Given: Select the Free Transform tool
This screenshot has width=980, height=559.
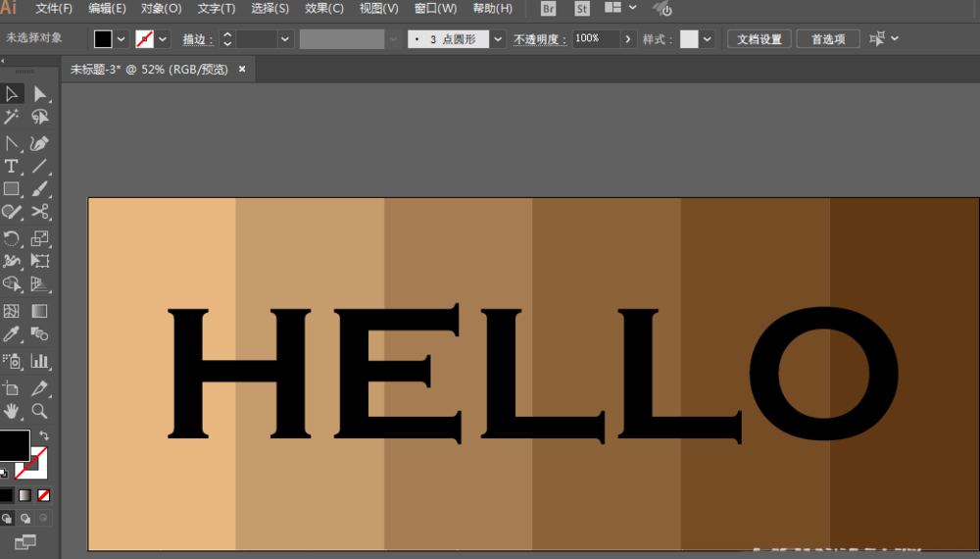Looking at the screenshot, I should (x=40, y=261).
